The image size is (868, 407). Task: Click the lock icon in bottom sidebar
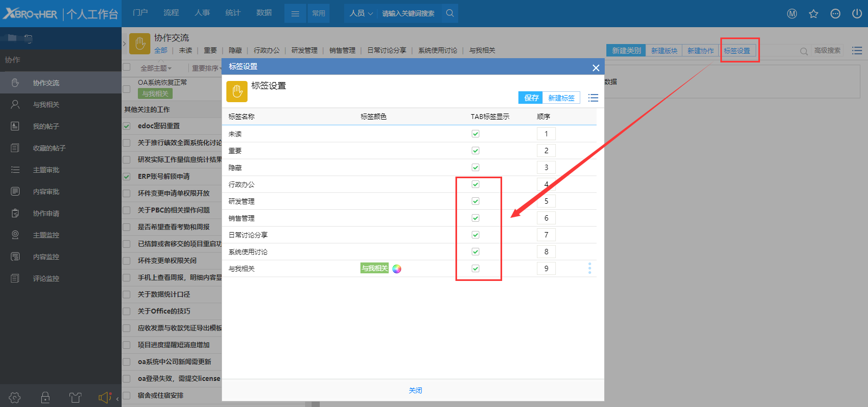pyautogui.click(x=45, y=398)
